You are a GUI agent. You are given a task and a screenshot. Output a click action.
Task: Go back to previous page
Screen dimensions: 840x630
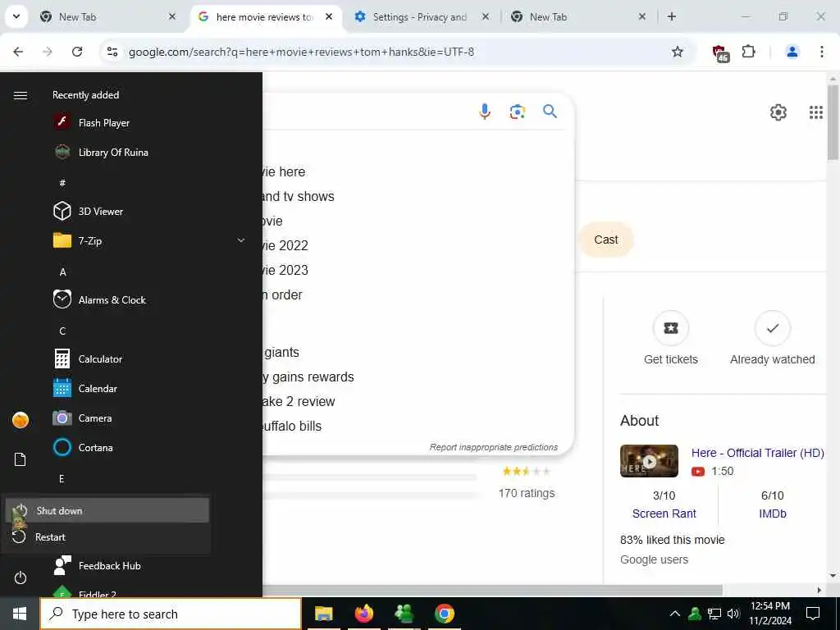point(18,52)
